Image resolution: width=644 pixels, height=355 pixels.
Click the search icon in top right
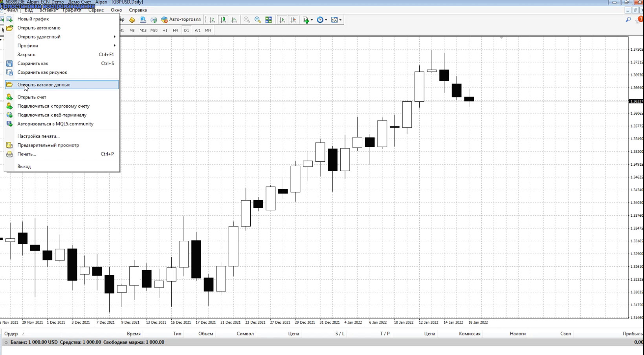[x=628, y=20]
